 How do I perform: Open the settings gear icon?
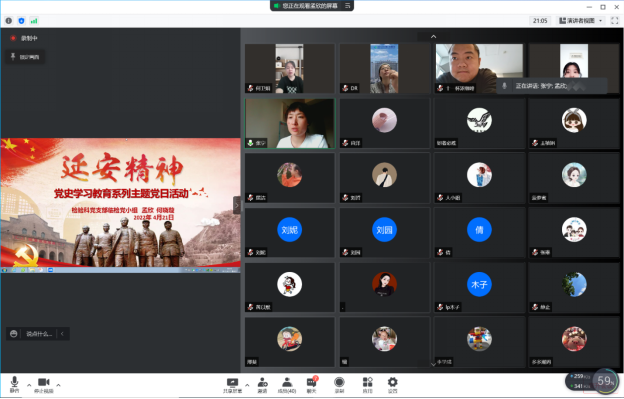click(x=392, y=385)
